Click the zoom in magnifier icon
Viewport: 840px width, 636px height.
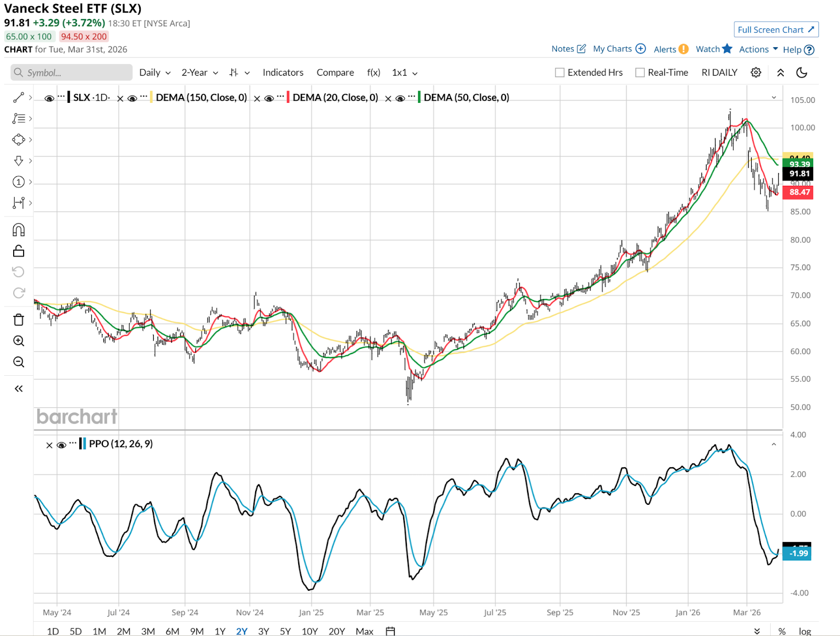pos(18,341)
